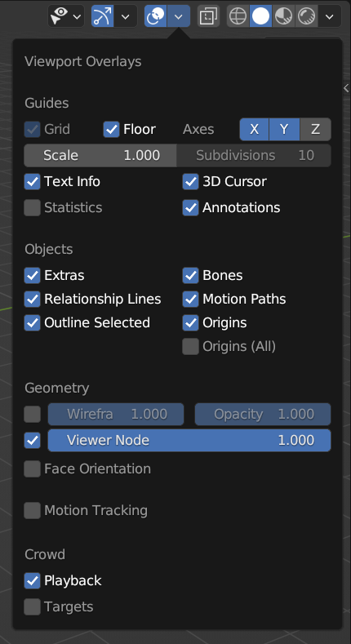Click the Viewer Node opacity slider
The height and width of the screenshot is (644, 351).
(x=189, y=441)
